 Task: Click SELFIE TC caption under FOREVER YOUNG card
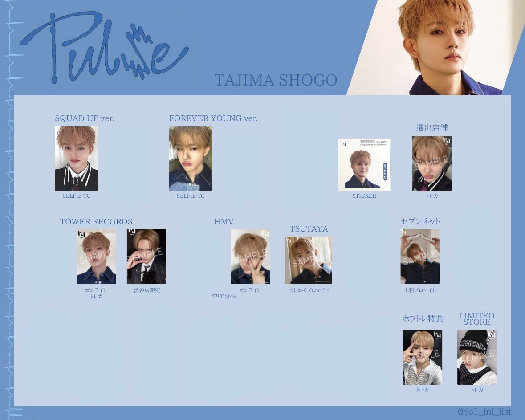click(191, 196)
